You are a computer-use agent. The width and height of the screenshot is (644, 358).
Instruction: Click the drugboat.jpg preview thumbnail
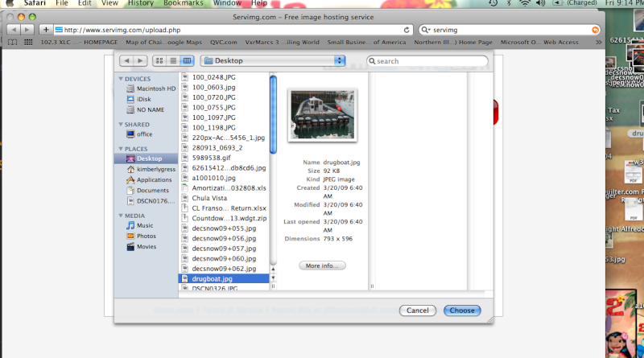pos(323,115)
